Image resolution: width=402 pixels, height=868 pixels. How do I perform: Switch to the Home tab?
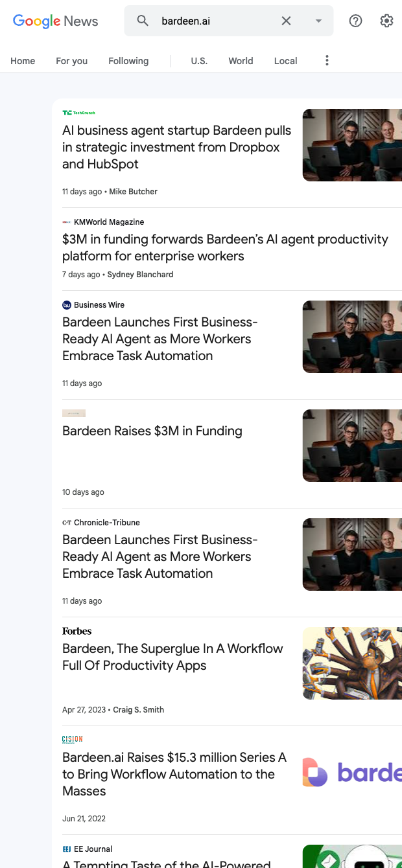coord(23,61)
